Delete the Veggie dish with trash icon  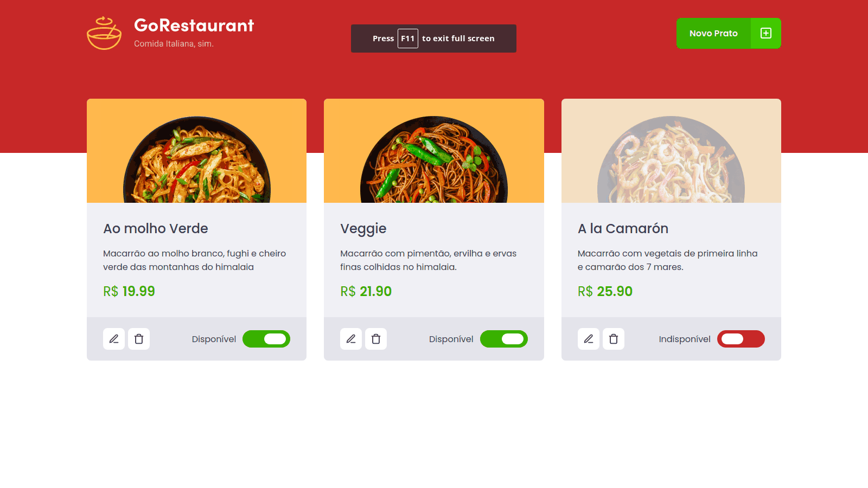click(x=376, y=339)
